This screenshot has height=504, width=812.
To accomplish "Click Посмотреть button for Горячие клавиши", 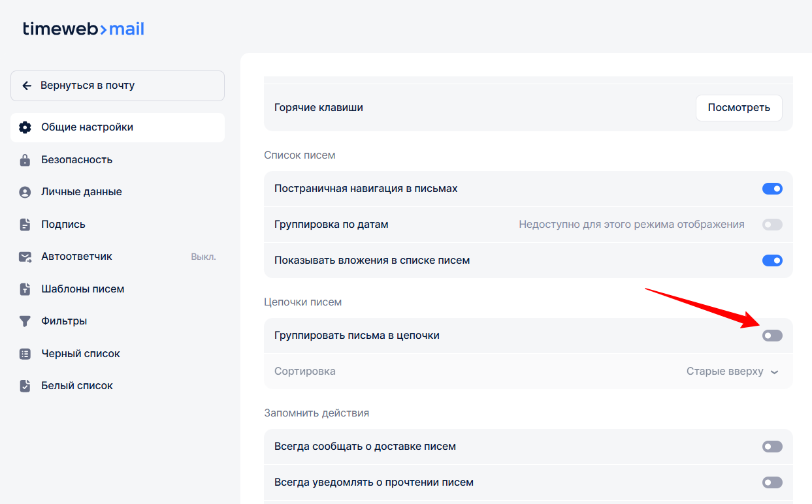I will pyautogui.click(x=738, y=108).
